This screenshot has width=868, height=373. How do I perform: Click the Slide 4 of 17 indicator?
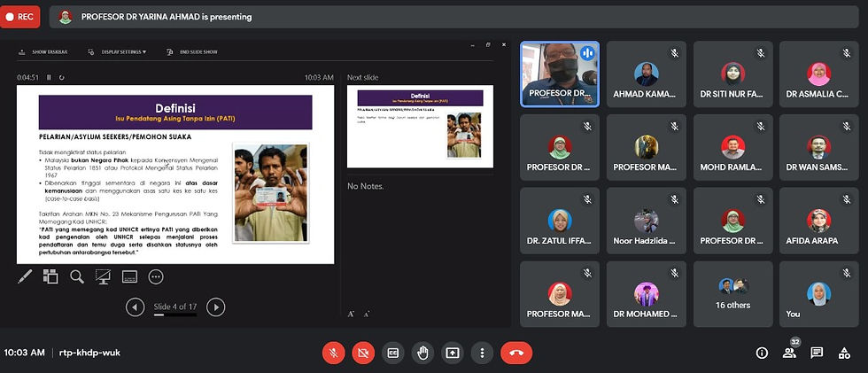tap(175, 307)
